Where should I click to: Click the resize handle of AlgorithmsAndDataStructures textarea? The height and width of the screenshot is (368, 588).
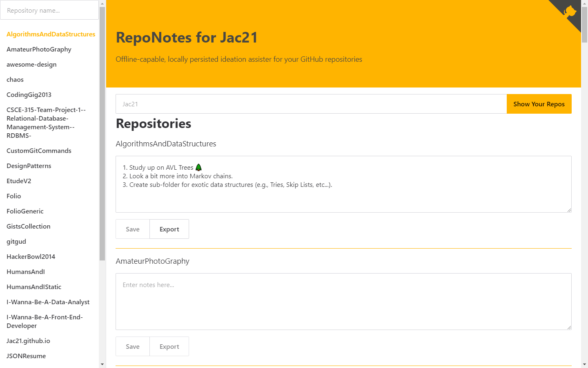569,210
